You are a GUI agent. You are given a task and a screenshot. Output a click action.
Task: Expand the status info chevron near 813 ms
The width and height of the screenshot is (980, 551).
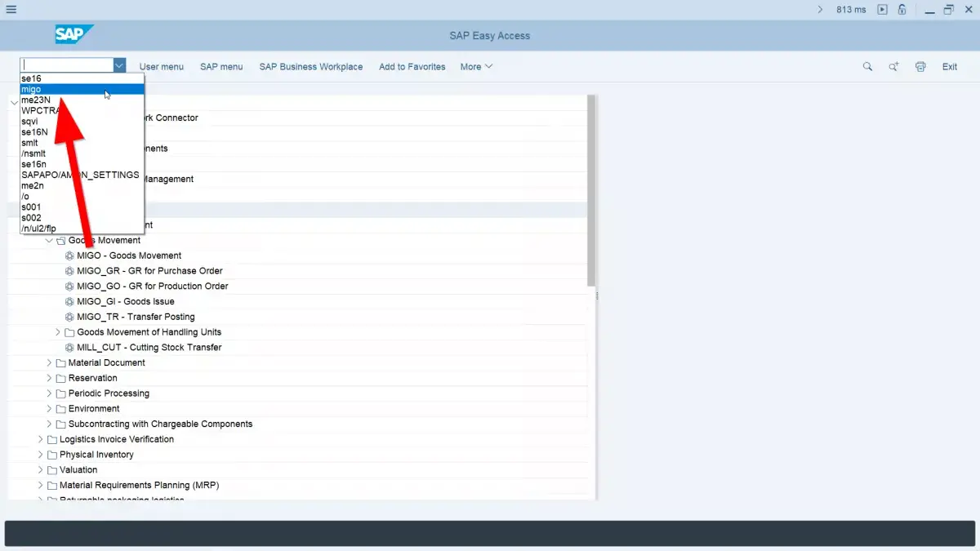tap(820, 10)
